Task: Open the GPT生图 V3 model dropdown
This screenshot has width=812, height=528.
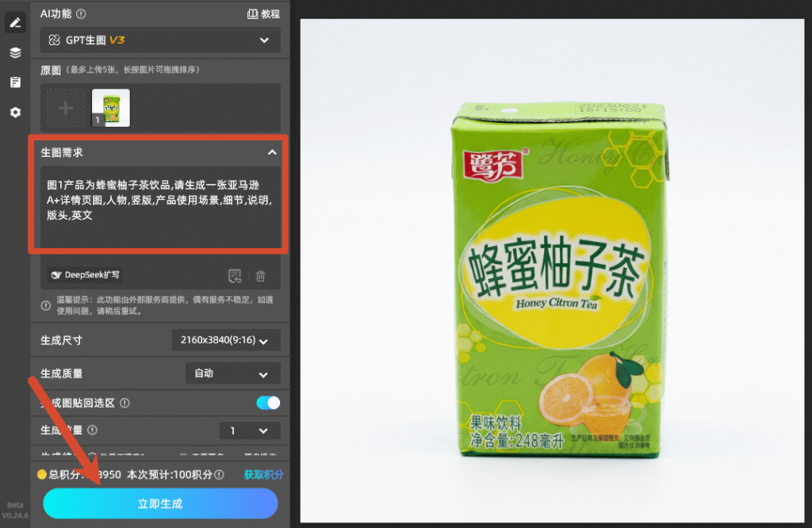Action: [160, 40]
